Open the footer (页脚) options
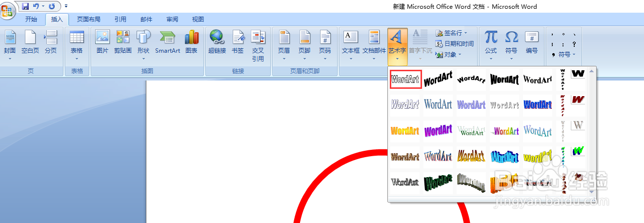Image resolution: width=644 pixels, height=223 pixels. pyautogui.click(x=304, y=44)
